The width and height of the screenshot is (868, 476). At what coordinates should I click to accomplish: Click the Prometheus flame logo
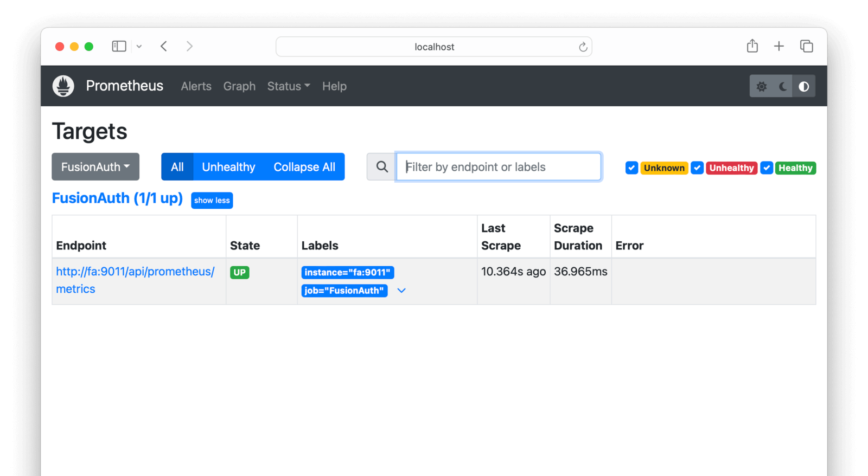[63, 86]
